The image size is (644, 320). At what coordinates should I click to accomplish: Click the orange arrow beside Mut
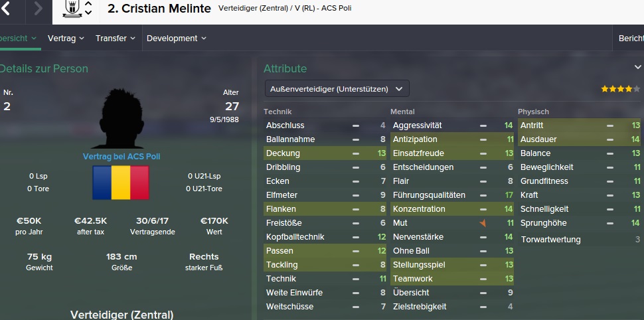[483, 223]
